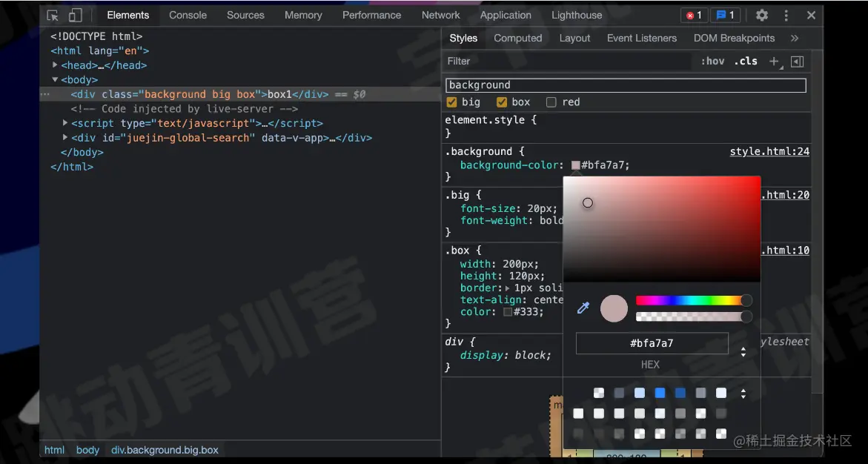Toggle the box class checkbox
The height and width of the screenshot is (464, 868).
[x=502, y=102]
